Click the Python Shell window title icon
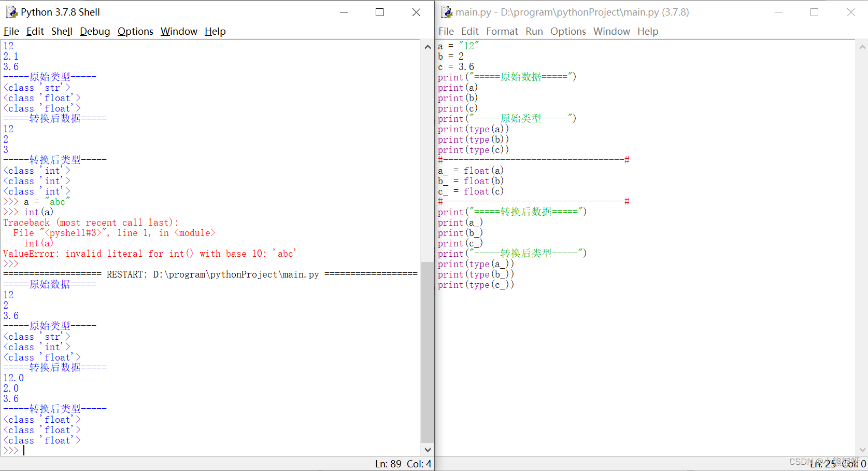The width and height of the screenshot is (868, 471). point(11,12)
